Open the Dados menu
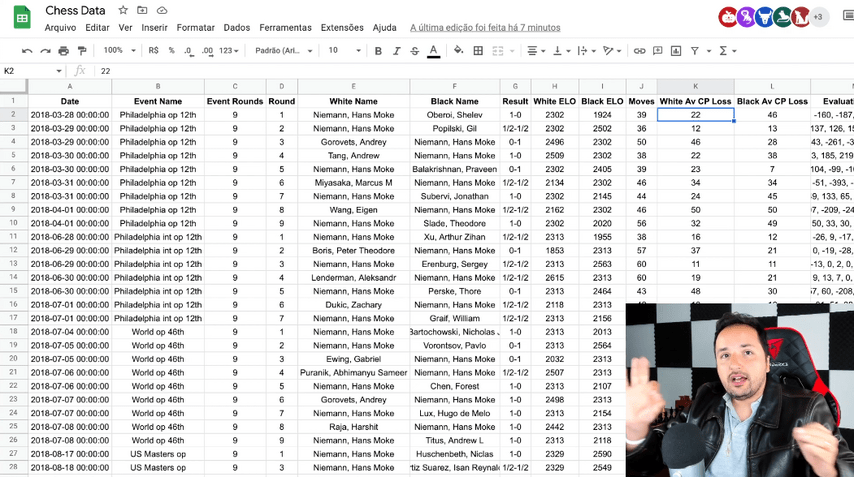Image resolution: width=854 pixels, height=477 pixels. (237, 27)
